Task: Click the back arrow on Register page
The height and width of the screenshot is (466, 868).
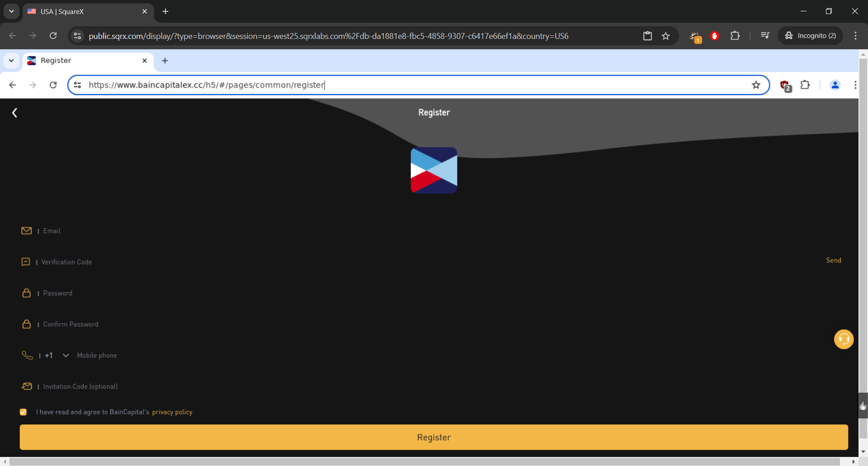Action: pos(14,113)
